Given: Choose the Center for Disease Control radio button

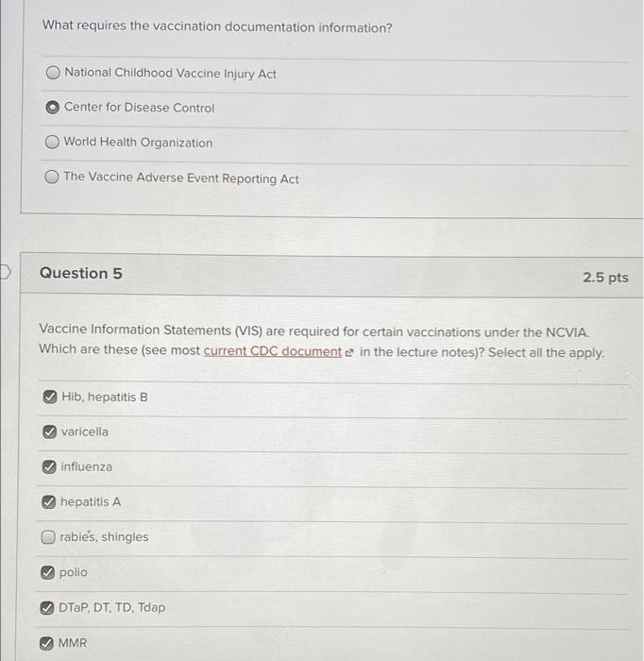Looking at the screenshot, I should tap(52, 108).
